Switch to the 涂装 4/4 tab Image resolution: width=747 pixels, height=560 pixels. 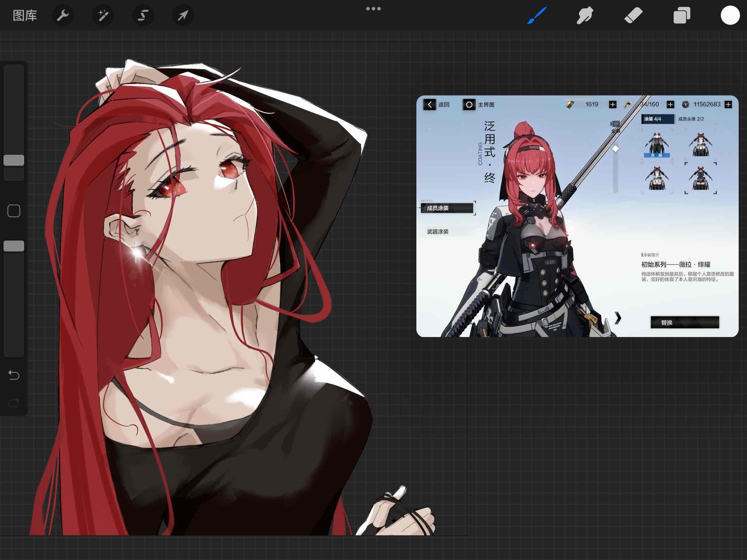click(657, 119)
